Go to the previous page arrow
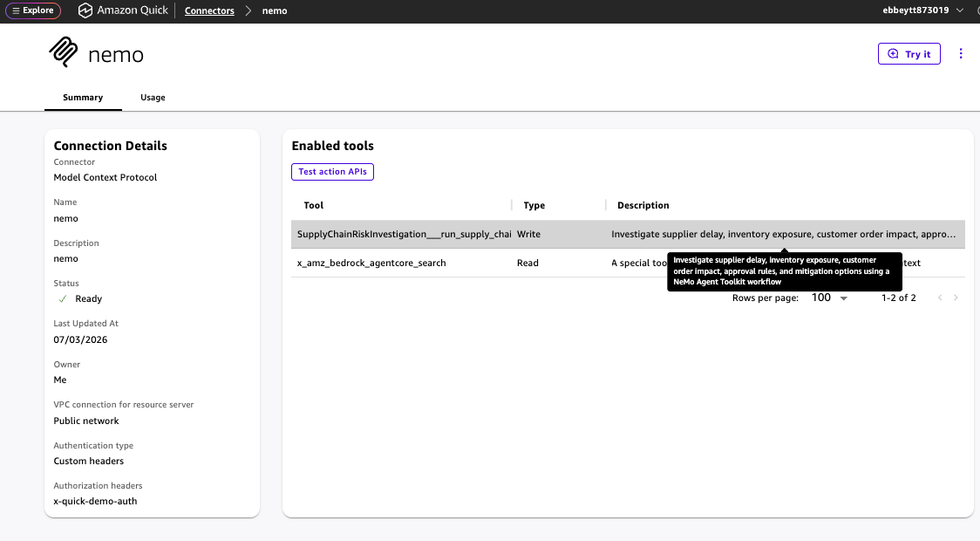 (939, 298)
